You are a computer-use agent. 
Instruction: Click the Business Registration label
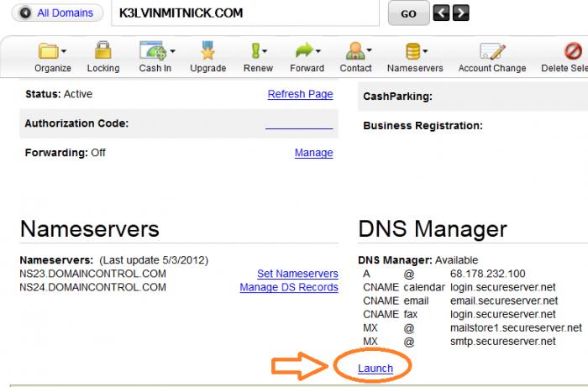tap(423, 126)
